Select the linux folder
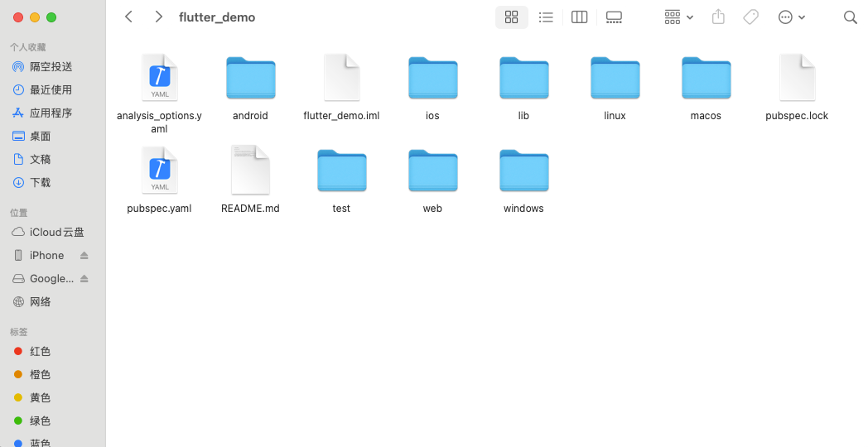This screenshot has width=868, height=447. [615, 78]
